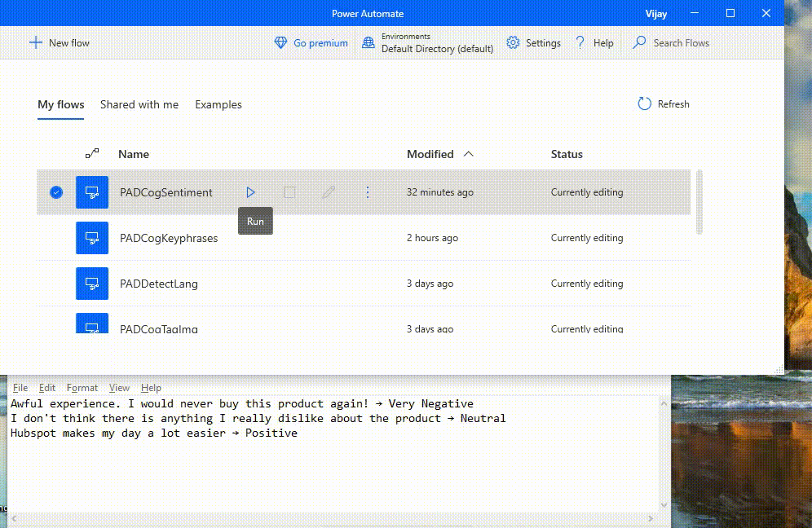Click the PADCogKeyphrases flow icon
Viewport: 812px width, 528px height.
point(92,238)
